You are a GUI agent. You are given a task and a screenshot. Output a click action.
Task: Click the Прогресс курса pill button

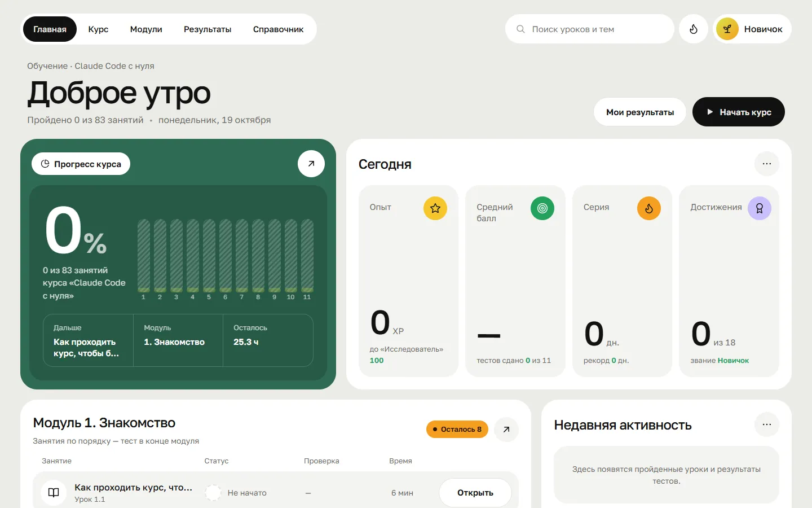[x=81, y=164]
